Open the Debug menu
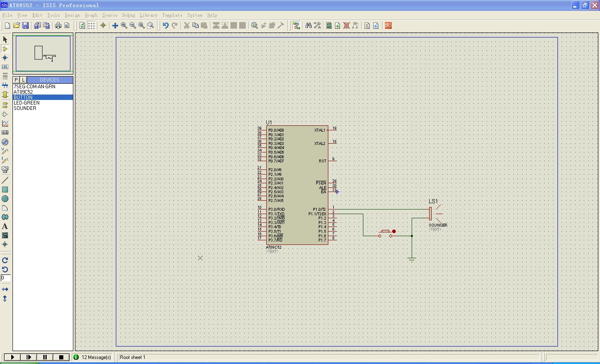Image resolution: width=600 pixels, height=364 pixels. click(x=129, y=15)
